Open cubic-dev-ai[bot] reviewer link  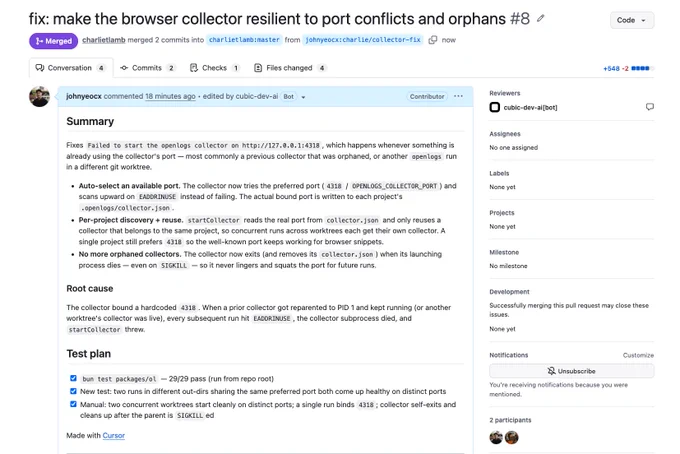tap(530, 108)
